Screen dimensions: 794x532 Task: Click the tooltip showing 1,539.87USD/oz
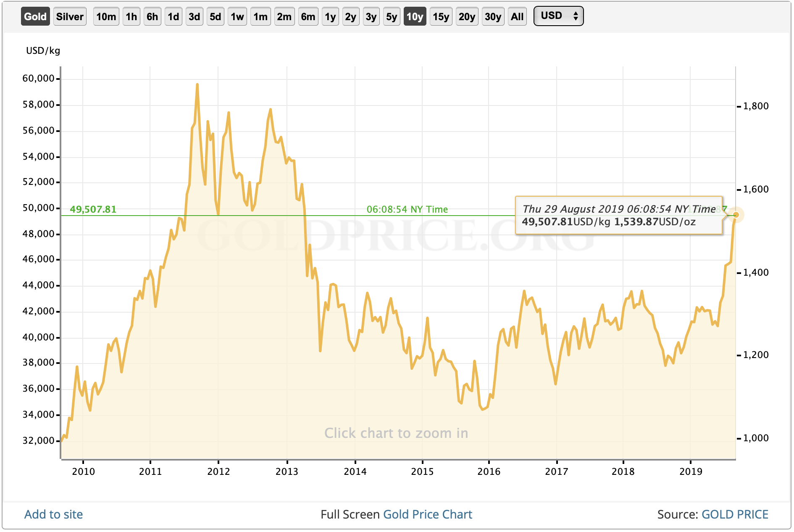pyautogui.click(x=618, y=215)
